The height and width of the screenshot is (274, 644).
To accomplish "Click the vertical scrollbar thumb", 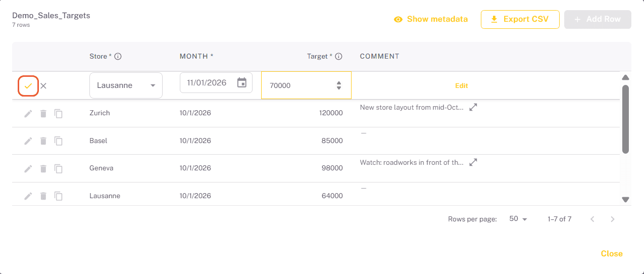I will coord(625,119).
